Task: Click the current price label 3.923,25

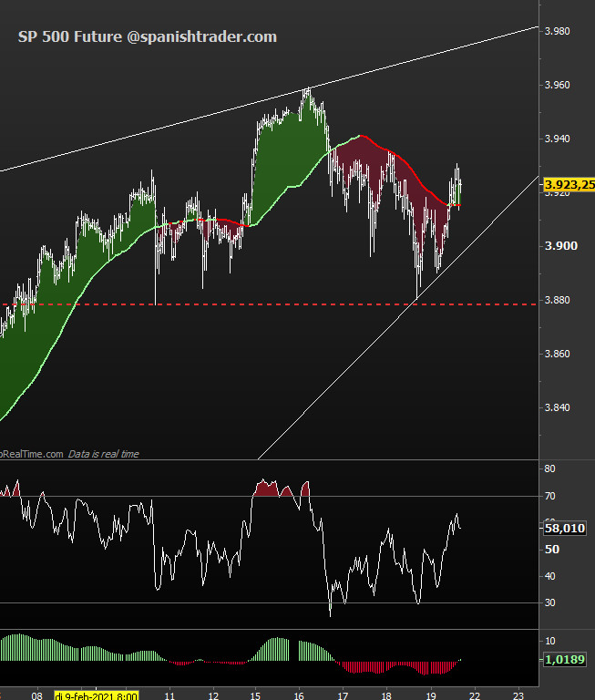Action: coord(569,184)
